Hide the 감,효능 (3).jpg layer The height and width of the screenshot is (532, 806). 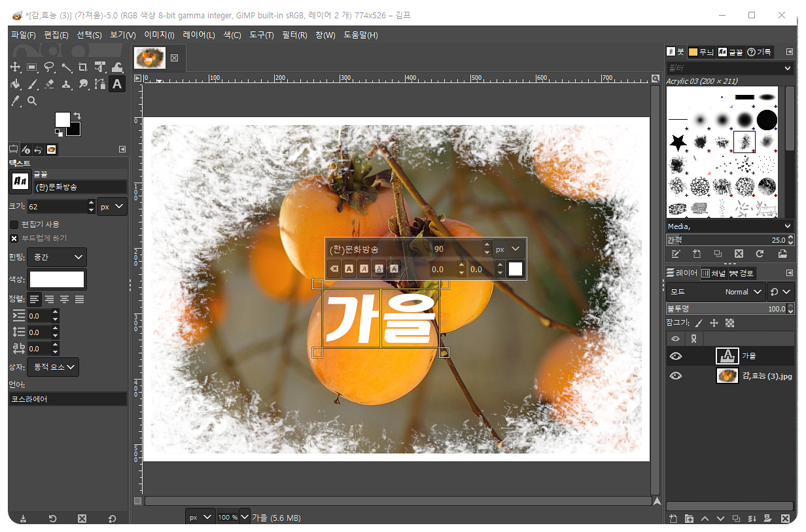pos(676,376)
